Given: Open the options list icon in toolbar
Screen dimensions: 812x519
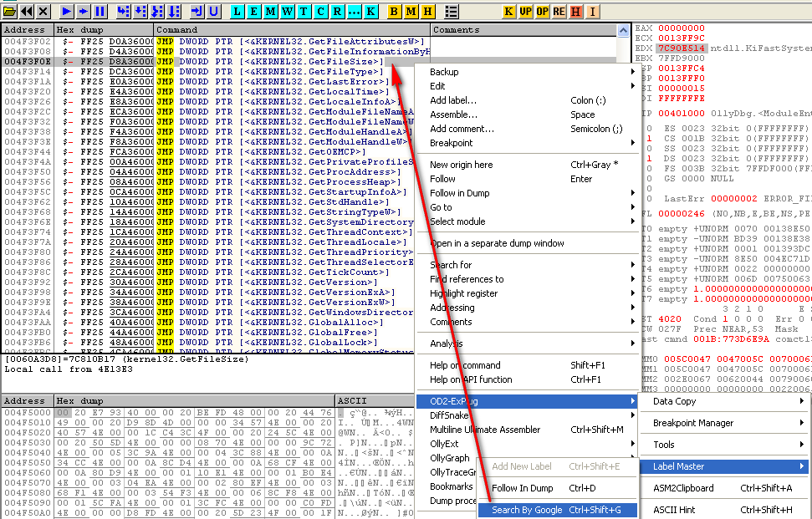Looking at the screenshot, I should [452, 11].
